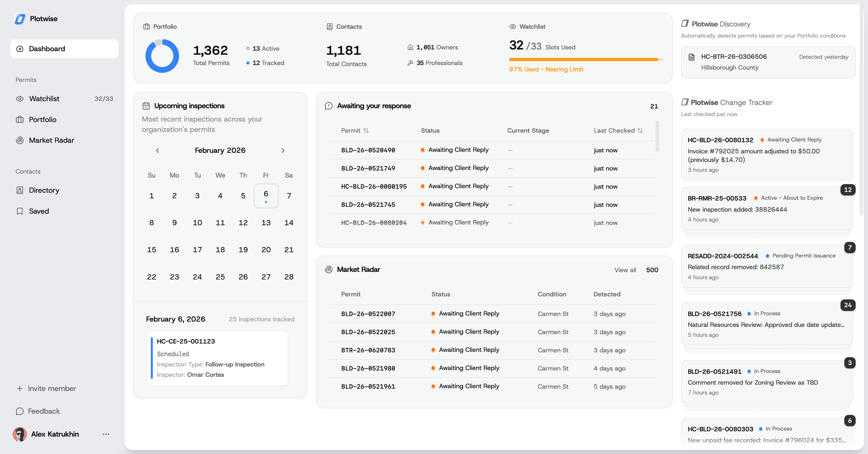Click the Watchlist usage progress bar
Viewport: 868px width, 454px height.
tap(586, 59)
